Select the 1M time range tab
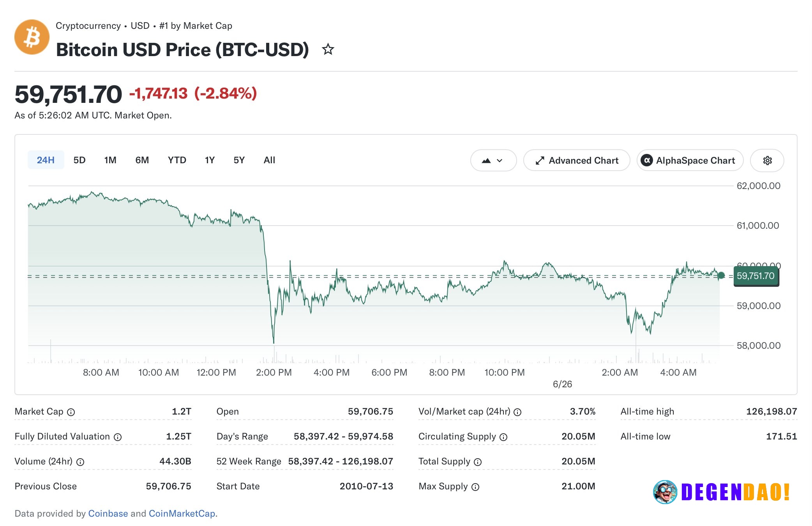This screenshot has width=812, height=526. pos(110,160)
